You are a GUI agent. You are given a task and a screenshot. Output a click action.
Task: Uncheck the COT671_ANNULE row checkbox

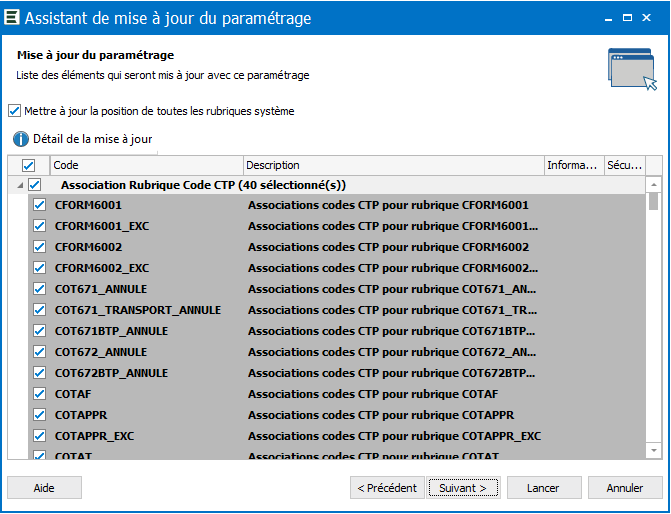(39, 289)
